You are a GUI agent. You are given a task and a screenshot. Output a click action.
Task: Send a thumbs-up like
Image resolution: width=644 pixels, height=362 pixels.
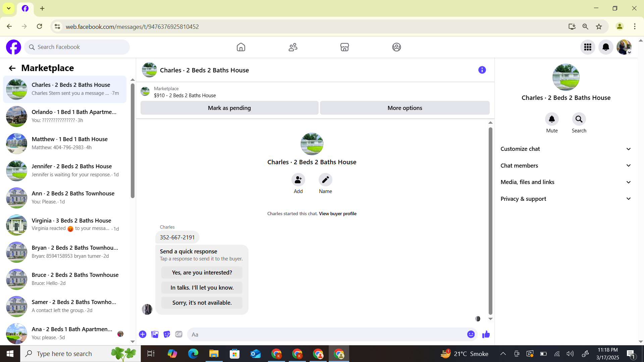pyautogui.click(x=486, y=334)
